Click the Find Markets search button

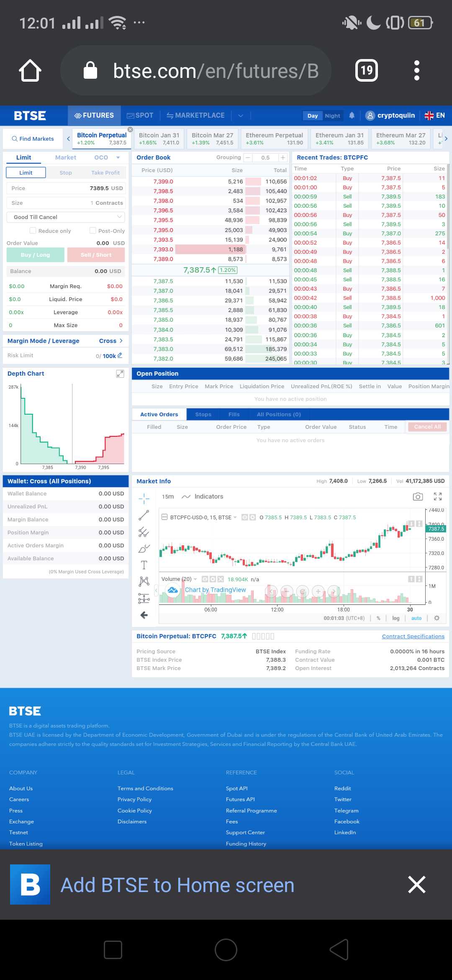click(x=33, y=139)
